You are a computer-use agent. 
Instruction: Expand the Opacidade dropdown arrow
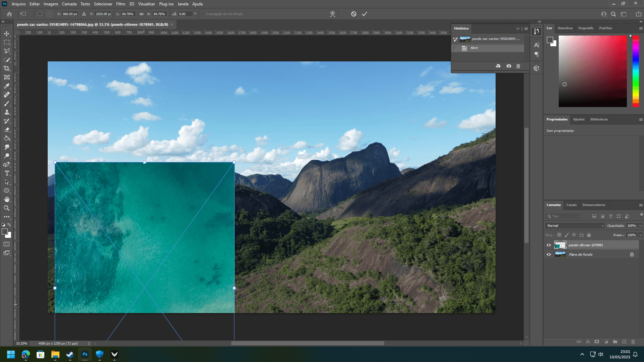(640, 226)
